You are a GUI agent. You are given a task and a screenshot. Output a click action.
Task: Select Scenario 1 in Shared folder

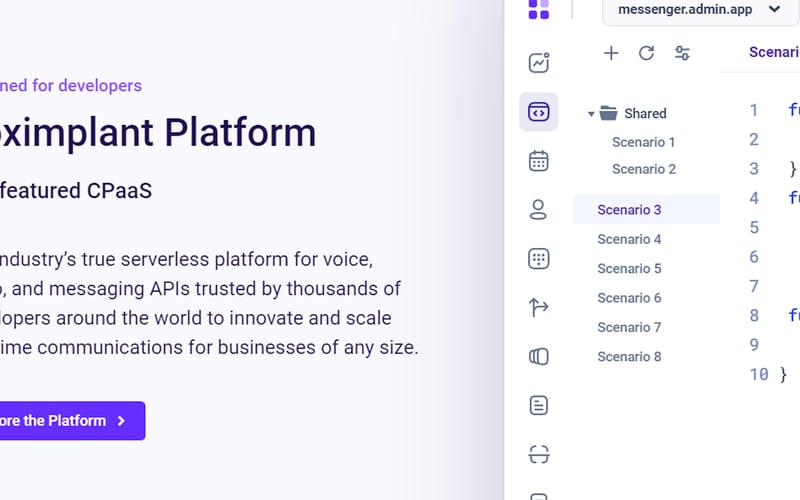[643, 142]
